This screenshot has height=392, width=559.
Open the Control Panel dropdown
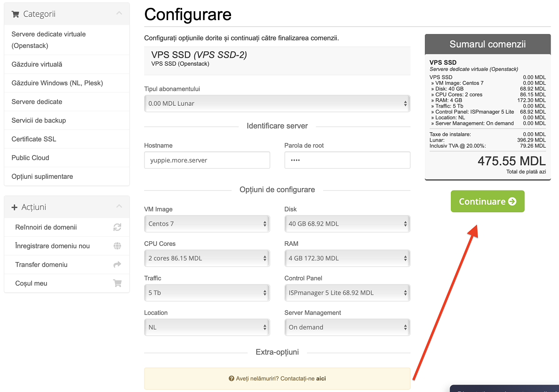pyautogui.click(x=347, y=292)
